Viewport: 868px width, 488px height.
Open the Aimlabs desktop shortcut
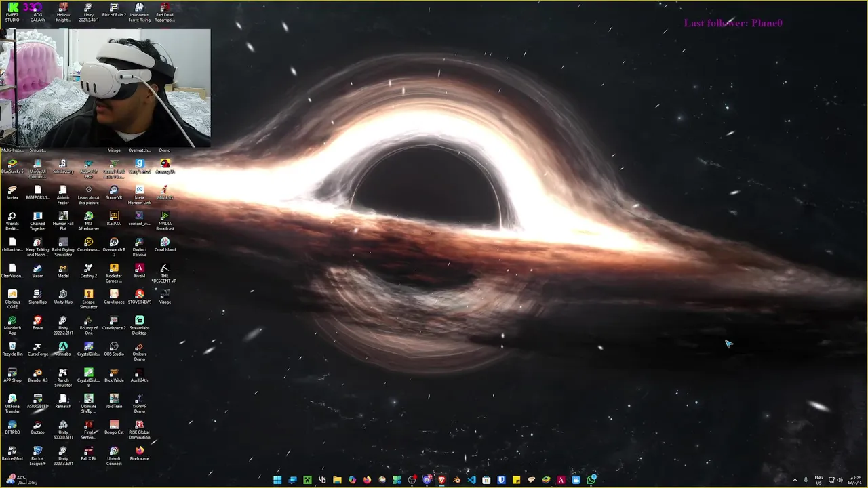[63, 349]
